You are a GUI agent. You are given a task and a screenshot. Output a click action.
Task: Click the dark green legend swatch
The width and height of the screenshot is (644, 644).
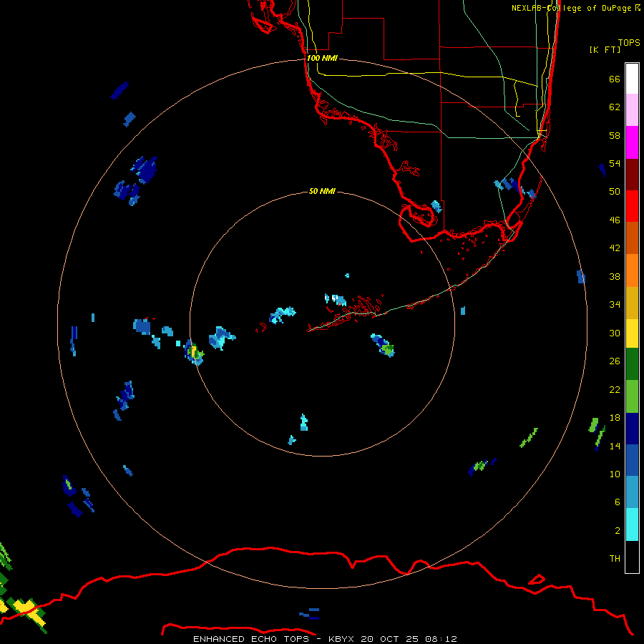tap(632, 364)
